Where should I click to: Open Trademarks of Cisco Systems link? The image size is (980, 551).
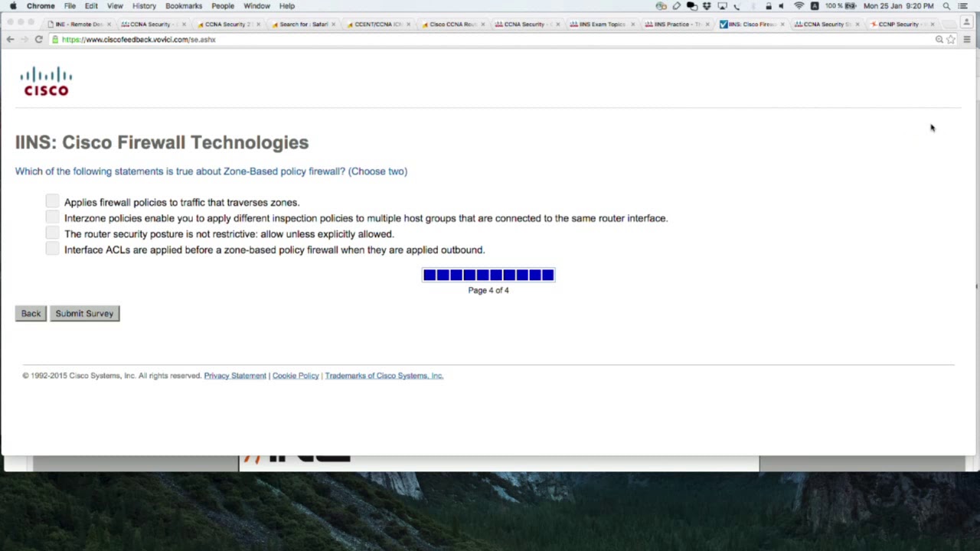tap(384, 376)
